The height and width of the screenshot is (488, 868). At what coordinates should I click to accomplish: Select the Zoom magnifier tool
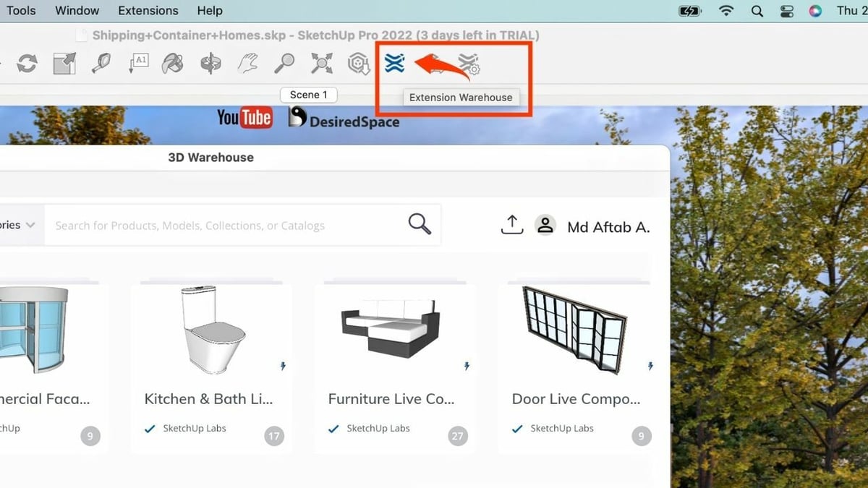click(284, 64)
